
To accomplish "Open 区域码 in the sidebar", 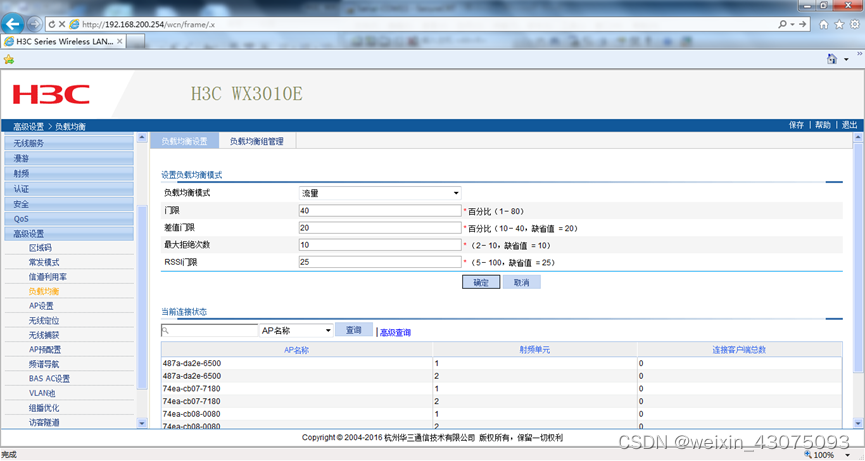I will tap(40, 248).
